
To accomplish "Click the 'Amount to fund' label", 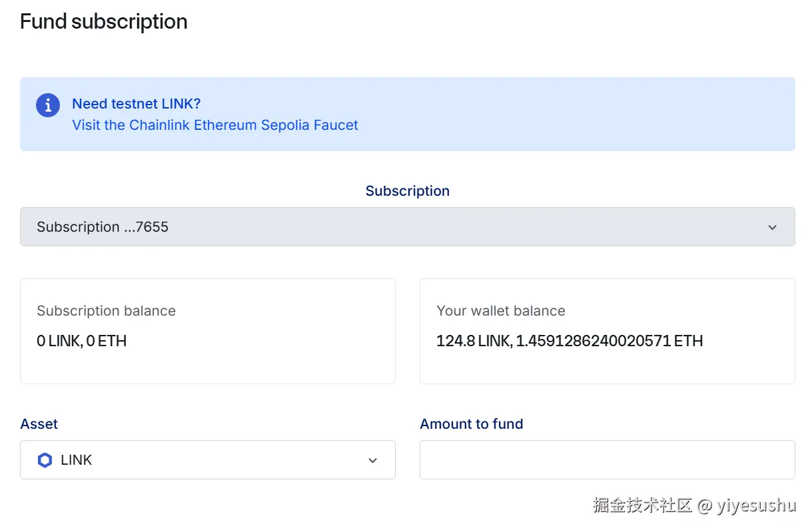I will [x=471, y=424].
